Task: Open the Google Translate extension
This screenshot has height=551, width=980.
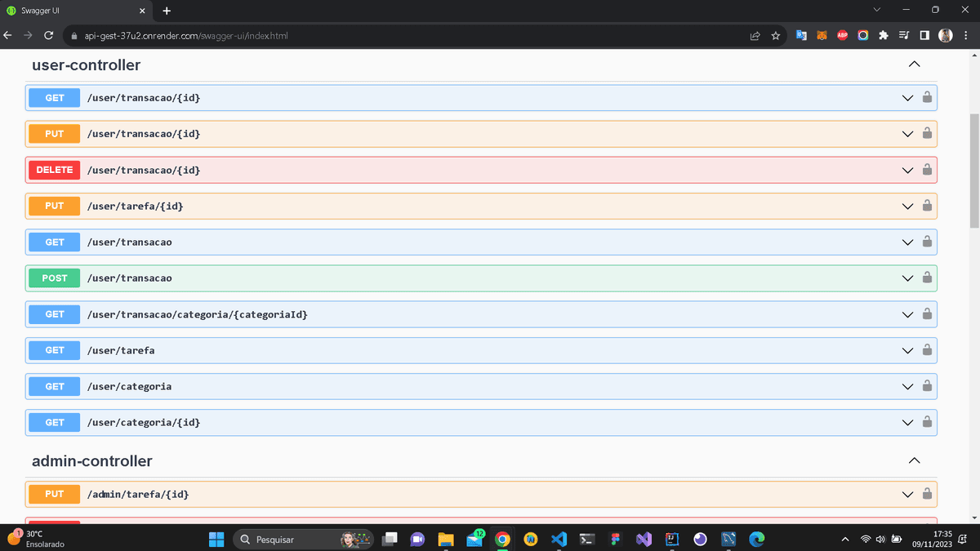Action: 801,36
